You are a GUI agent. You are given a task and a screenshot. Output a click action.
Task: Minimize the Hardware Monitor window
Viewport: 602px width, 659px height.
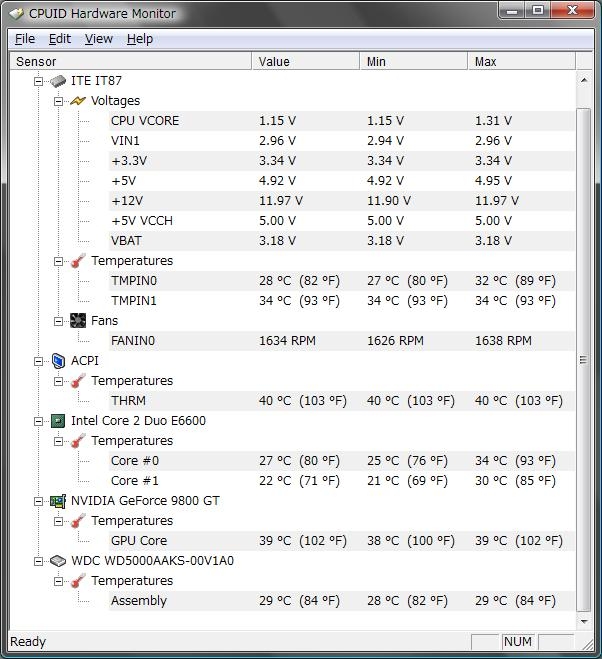(512, 11)
